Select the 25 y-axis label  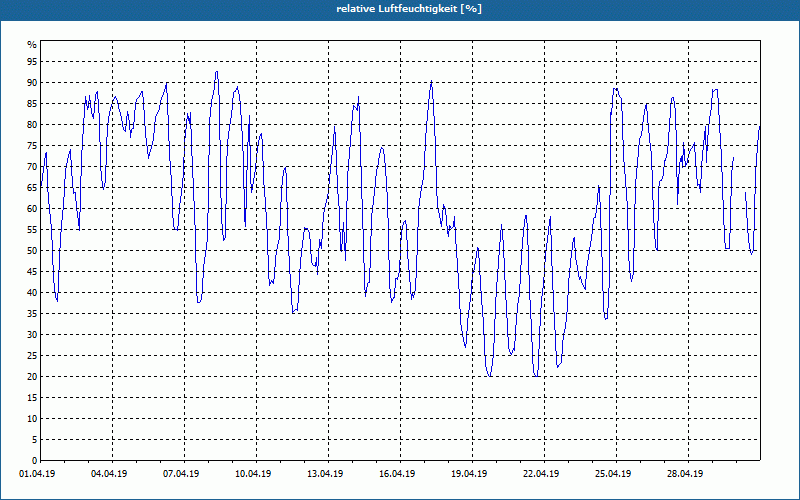pos(32,355)
